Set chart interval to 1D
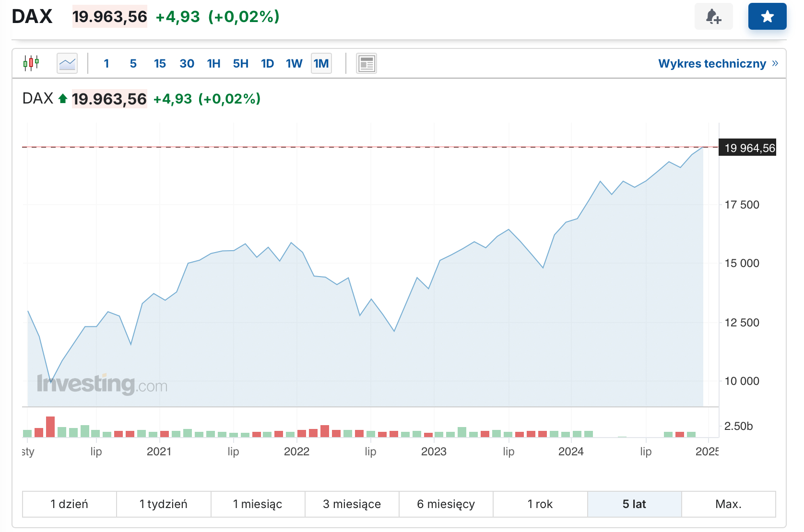Screen dimensions: 804x532 click(x=267, y=63)
